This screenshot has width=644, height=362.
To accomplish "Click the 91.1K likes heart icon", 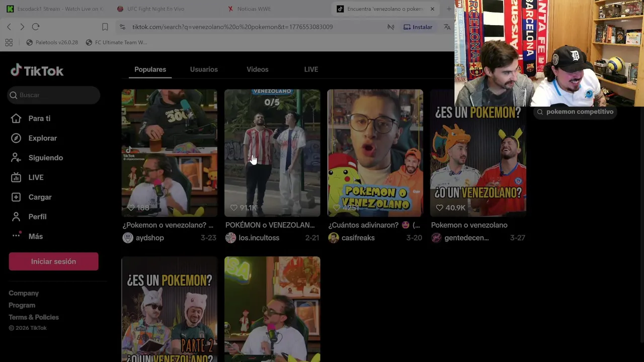I will click(233, 208).
